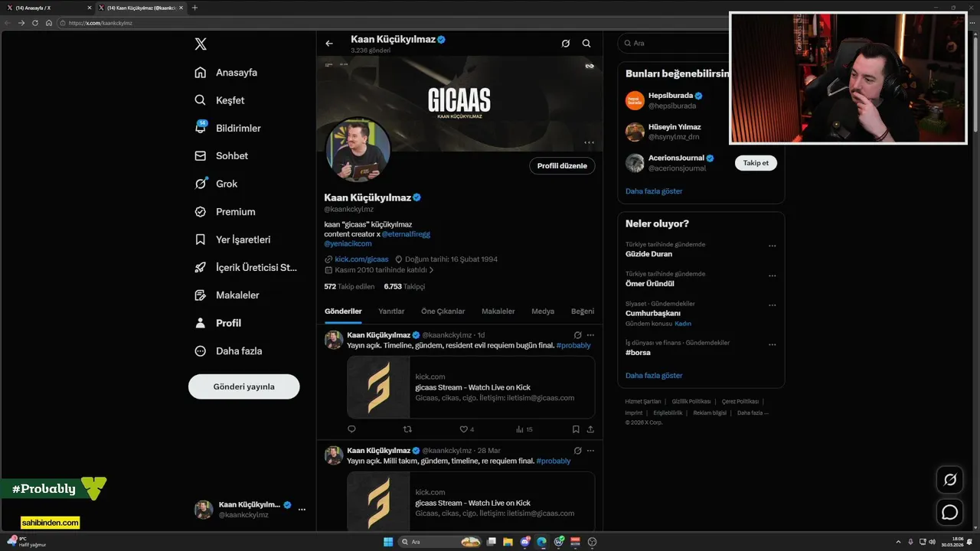Expand the Daha fazla sidebar menu

(228, 351)
